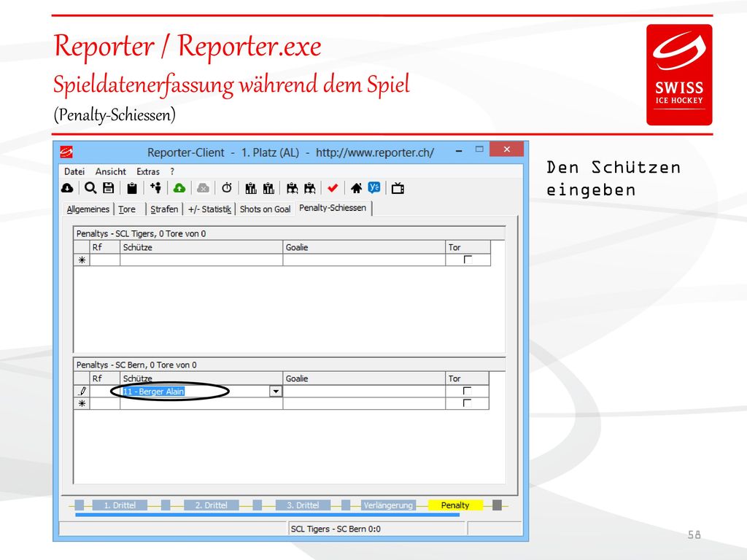This screenshot has height=560, width=747.
Task: Click the Goalie column header in SC Bern table
Action: click(x=364, y=378)
